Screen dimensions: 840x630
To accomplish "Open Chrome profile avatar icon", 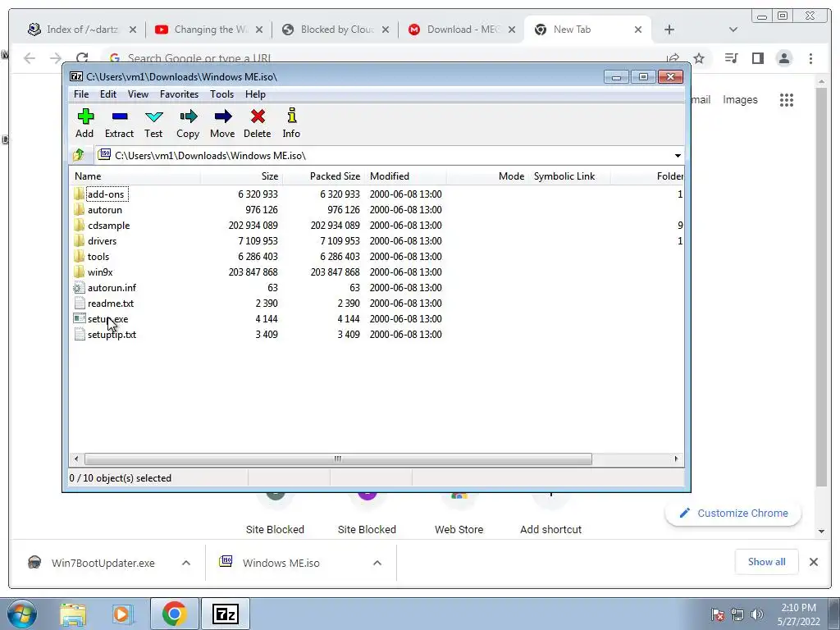I will [784, 58].
